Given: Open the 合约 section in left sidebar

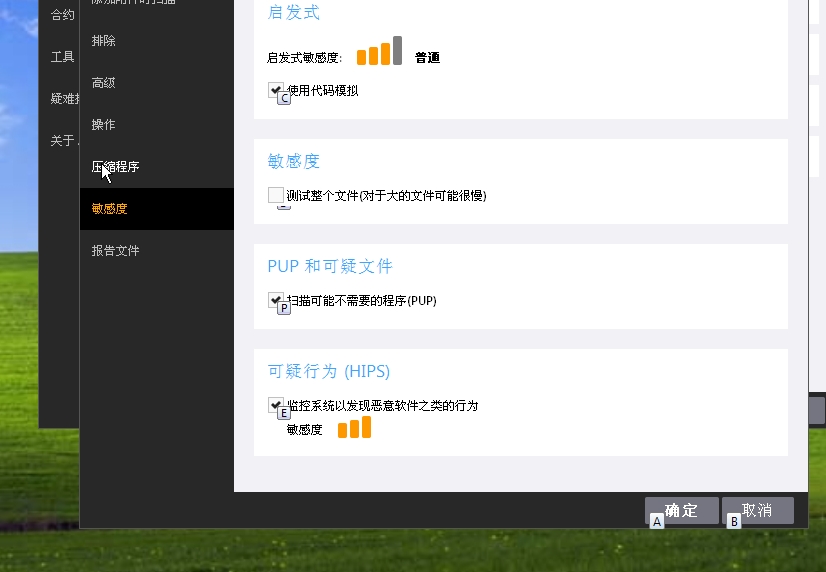Looking at the screenshot, I should tap(62, 15).
